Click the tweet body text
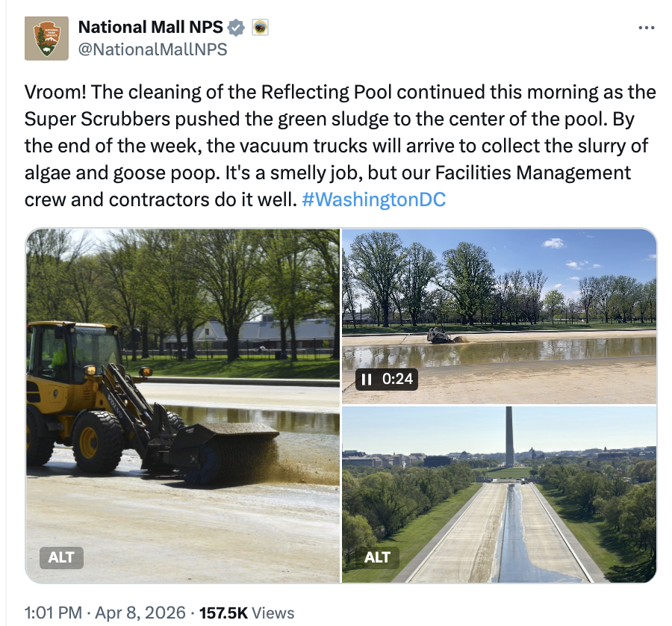The width and height of the screenshot is (672, 626). point(340,146)
